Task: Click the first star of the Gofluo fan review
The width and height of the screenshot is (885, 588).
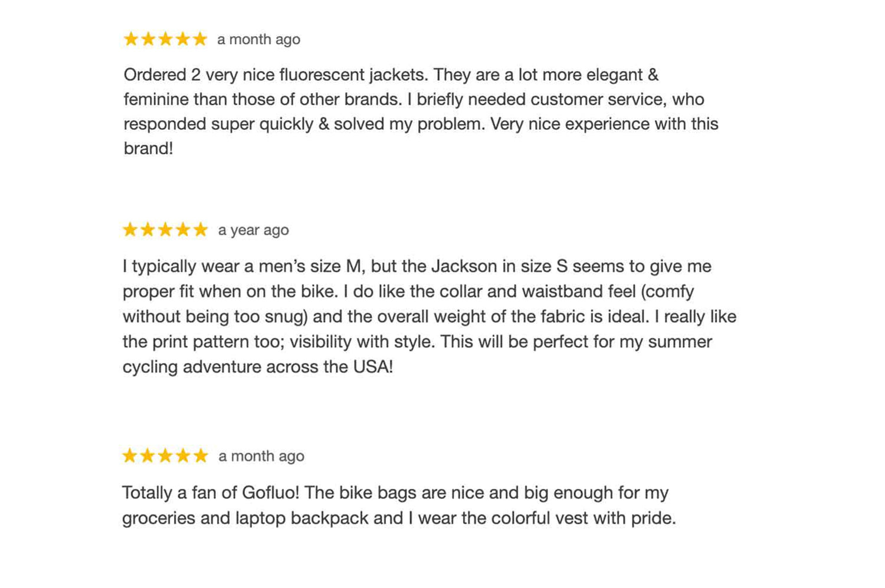Action: click(130, 456)
